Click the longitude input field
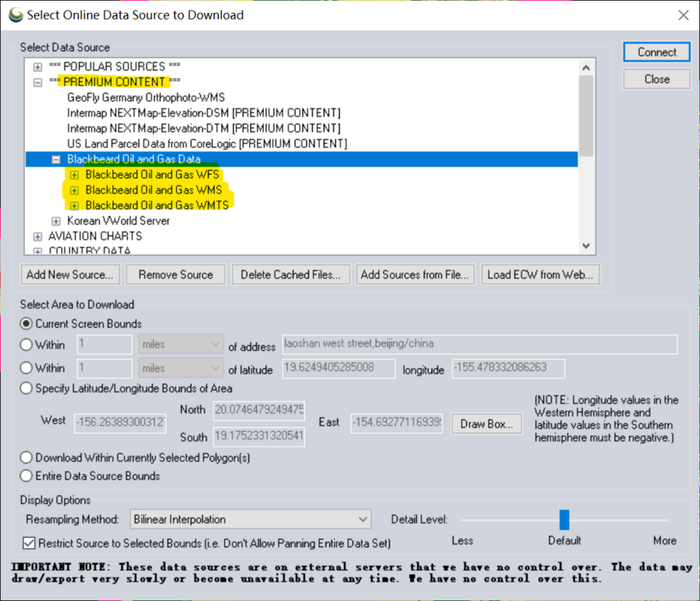 pyautogui.click(x=508, y=368)
